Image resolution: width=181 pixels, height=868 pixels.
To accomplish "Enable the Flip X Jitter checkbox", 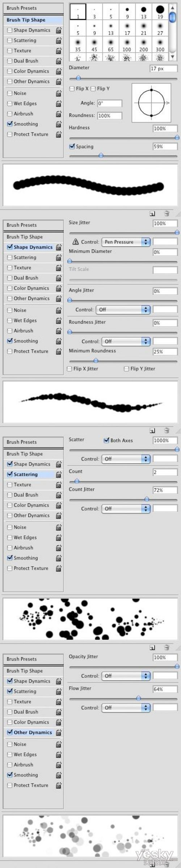I will coord(70,369).
